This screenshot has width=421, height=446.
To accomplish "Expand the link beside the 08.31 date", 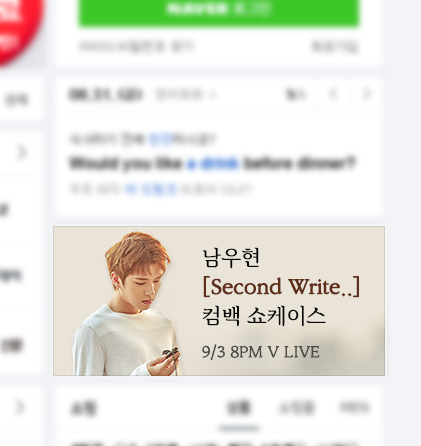I will click(185, 95).
